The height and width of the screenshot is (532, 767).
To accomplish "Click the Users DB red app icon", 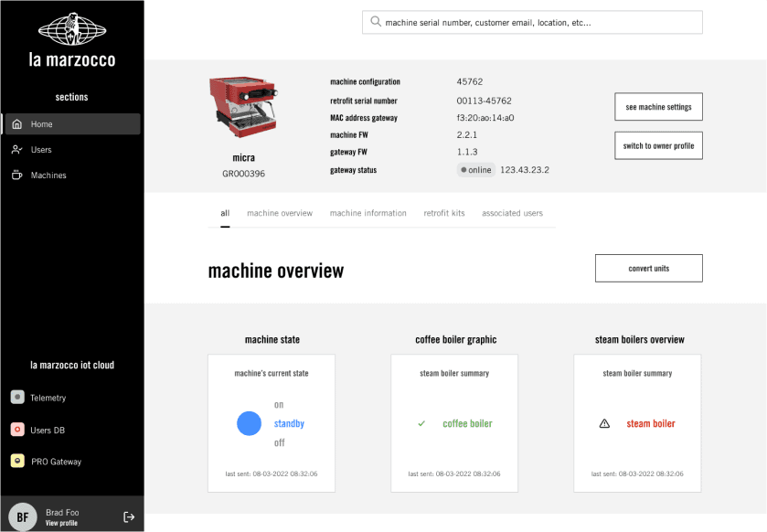I will [17, 430].
